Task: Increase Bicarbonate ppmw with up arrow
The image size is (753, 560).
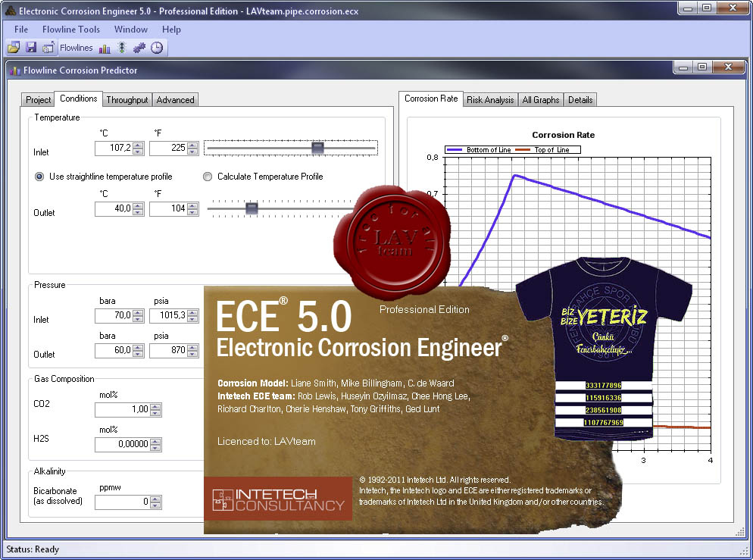Action: click(x=155, y=499)
